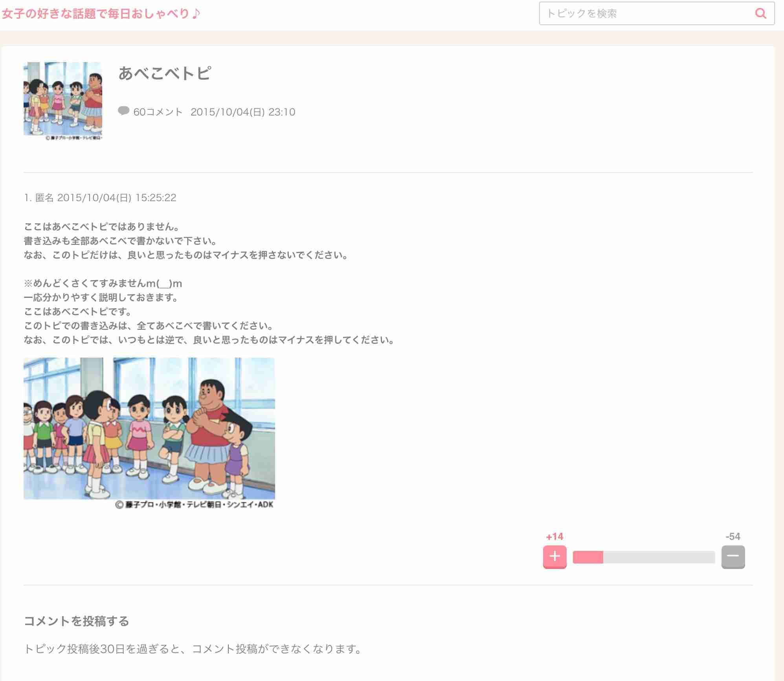Click the 60コメント count text
Image resolution: width=784 pixels, height=681 pixels.
(x=158, y=112)
